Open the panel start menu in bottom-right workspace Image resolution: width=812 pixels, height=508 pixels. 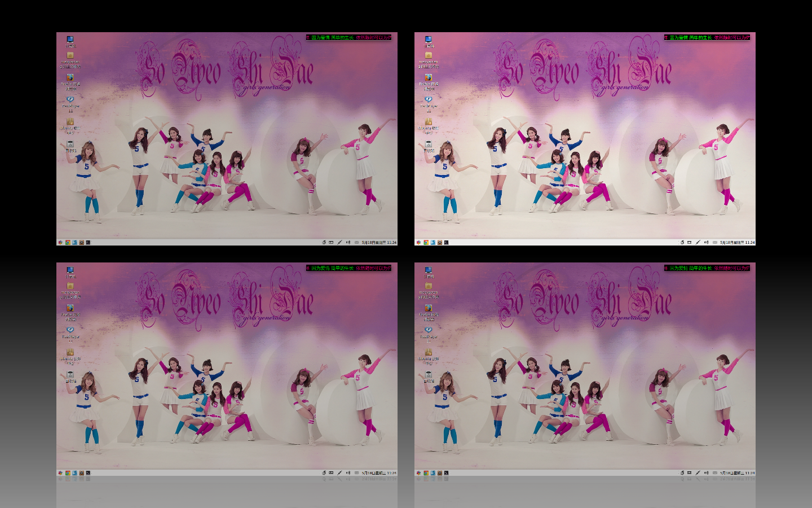418,472
